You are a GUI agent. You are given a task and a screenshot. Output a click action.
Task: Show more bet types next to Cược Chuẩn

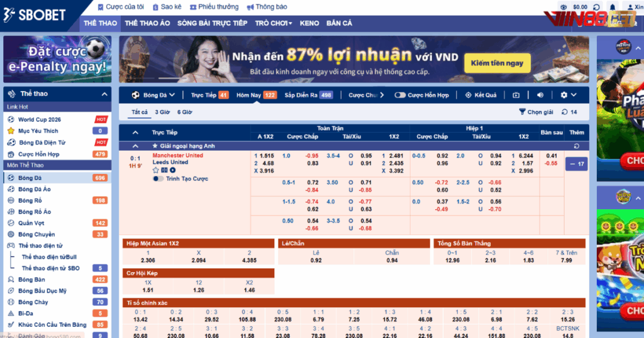(x=382, y=95)
